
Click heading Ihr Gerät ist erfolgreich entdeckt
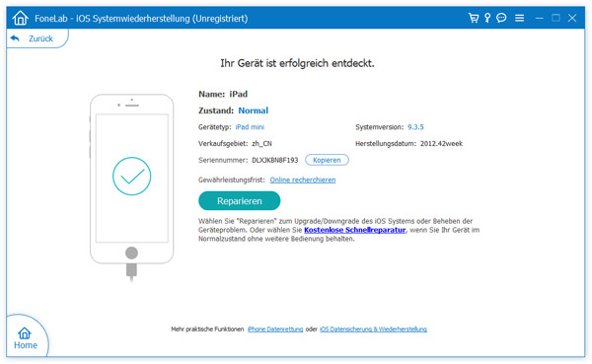298,63
